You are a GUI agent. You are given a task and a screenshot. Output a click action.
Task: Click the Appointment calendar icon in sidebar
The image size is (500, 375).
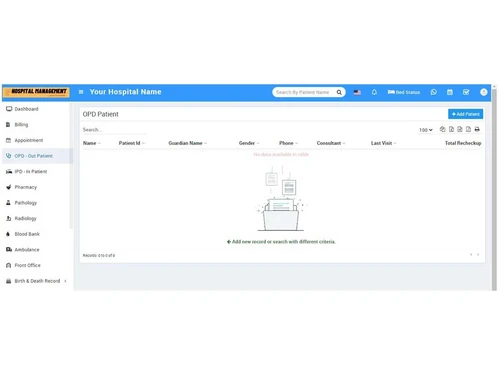[x=9, y=140]
